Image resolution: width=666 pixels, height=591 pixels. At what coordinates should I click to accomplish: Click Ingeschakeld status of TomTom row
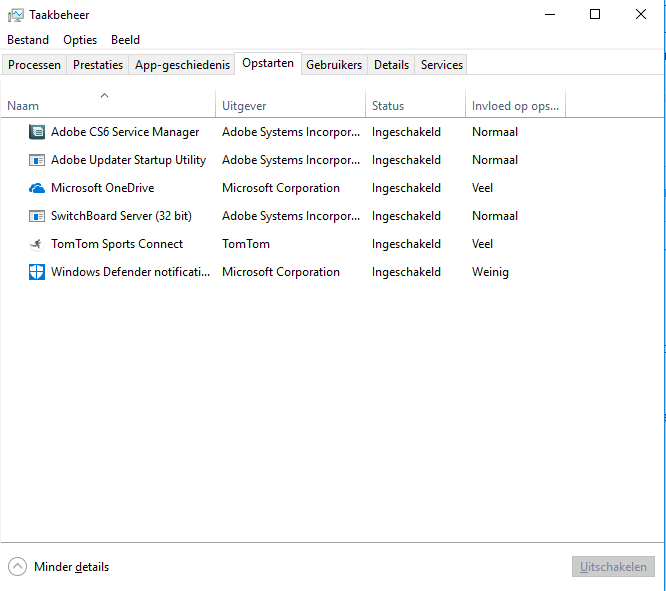[x=406, y=244]
